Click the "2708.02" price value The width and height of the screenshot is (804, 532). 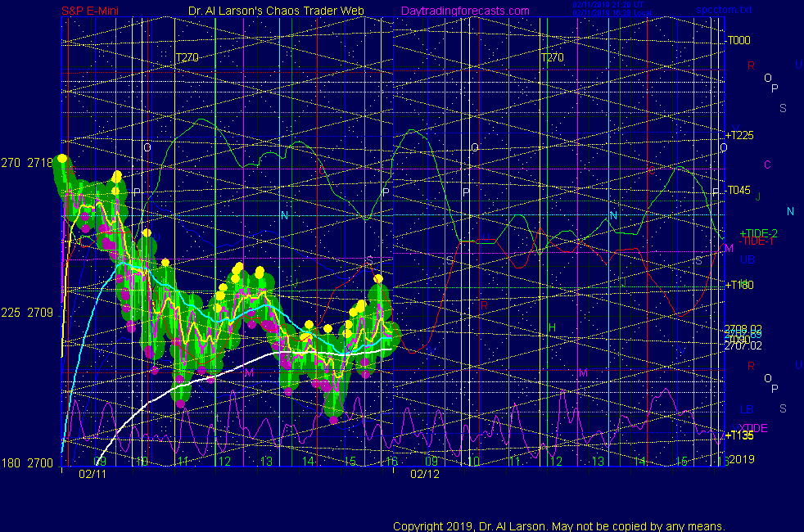pyautogui.click(x=743, y=328)
